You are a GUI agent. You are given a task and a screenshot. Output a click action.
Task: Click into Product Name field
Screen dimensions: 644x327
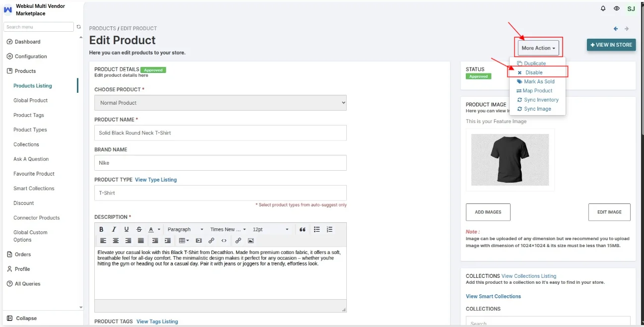pos(220,133)
